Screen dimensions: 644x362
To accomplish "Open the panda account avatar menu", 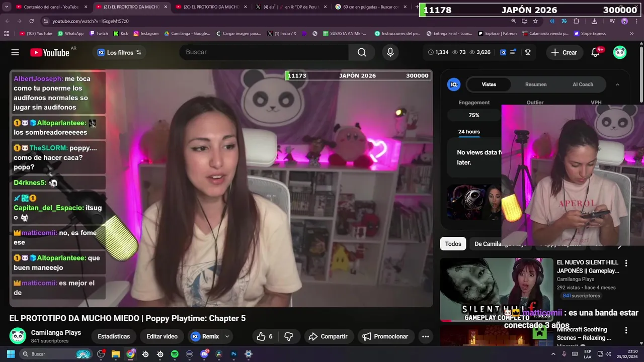I will [620, 52].
